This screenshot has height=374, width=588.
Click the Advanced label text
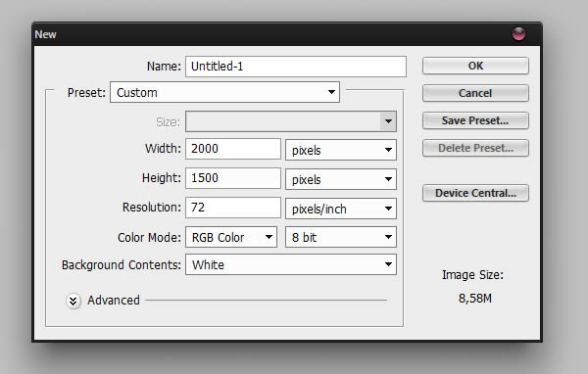tap(114, 301)
